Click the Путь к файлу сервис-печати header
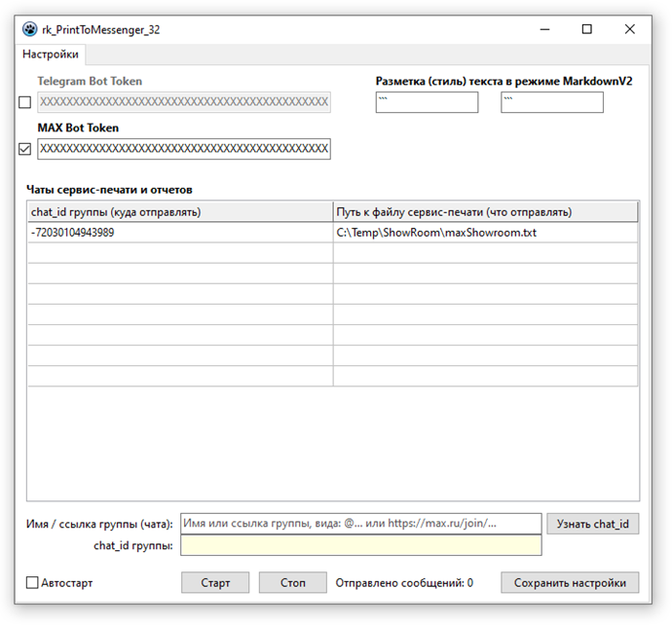 pyautogui.click(x=485, y=211)
